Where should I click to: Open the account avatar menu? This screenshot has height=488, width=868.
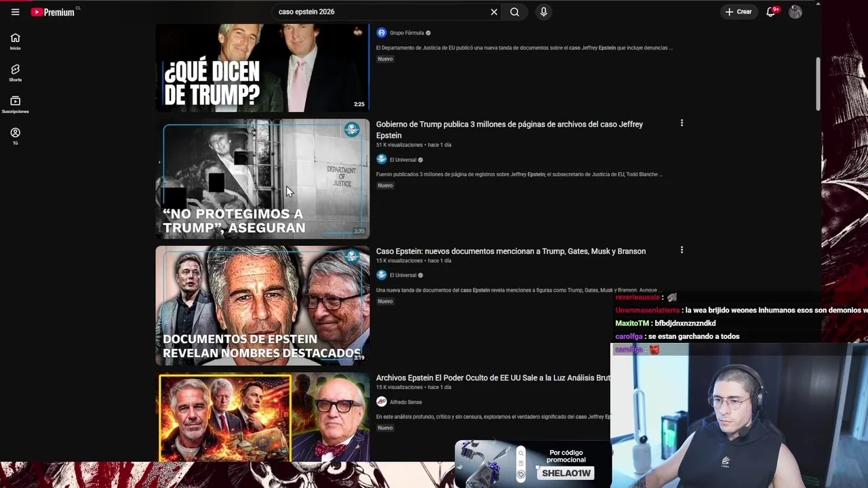pos(795,12)
